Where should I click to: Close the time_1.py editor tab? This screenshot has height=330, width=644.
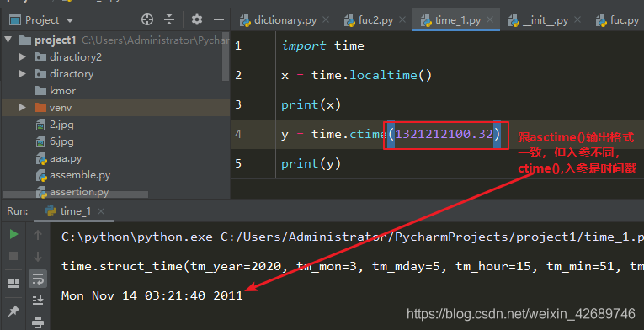click(490, 19)
